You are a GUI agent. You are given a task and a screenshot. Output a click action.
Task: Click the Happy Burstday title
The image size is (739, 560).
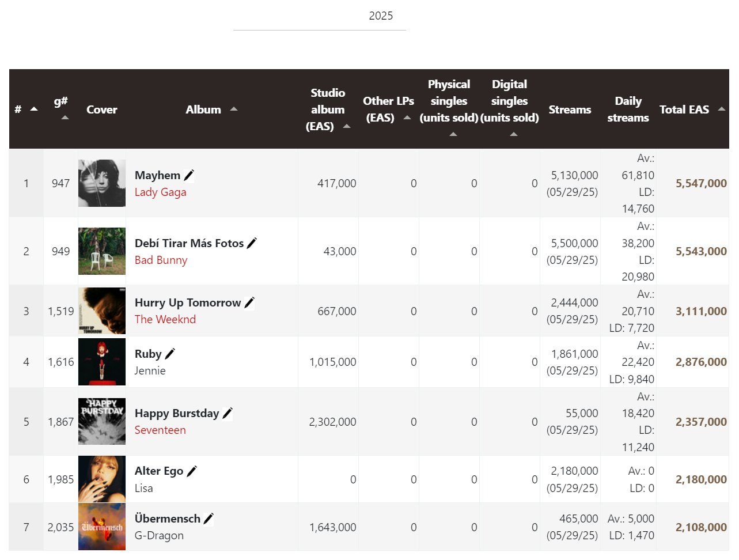pyautogui.click(x=177, y=413)
